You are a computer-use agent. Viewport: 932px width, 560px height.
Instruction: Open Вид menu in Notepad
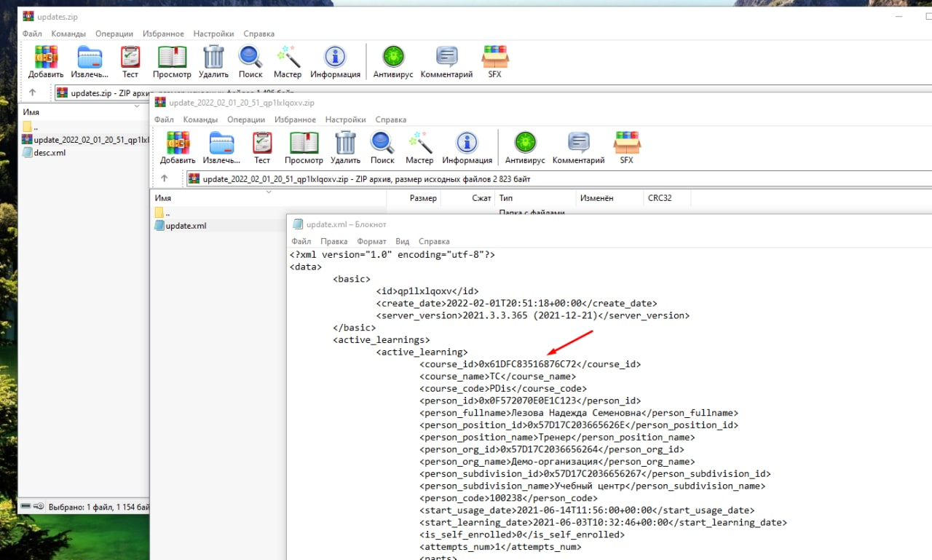[x=403, y=241]
